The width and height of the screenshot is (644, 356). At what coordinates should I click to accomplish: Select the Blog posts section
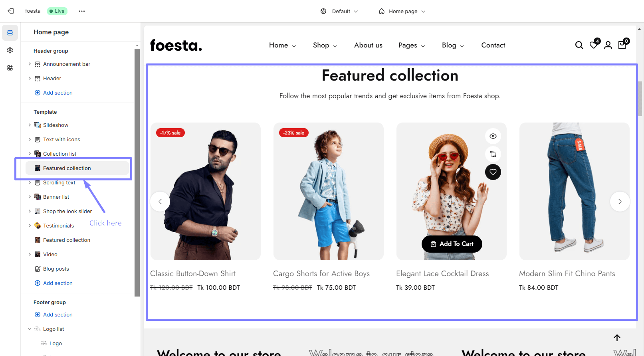pos(56,269)
